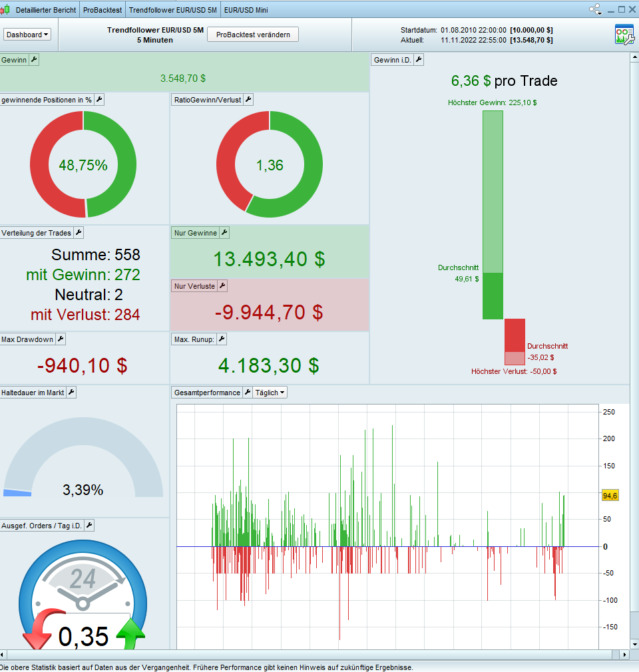Click the 48,75% winning positions donut chart
This screenshot has height=672, width=639.
click(x=83, y=164)
